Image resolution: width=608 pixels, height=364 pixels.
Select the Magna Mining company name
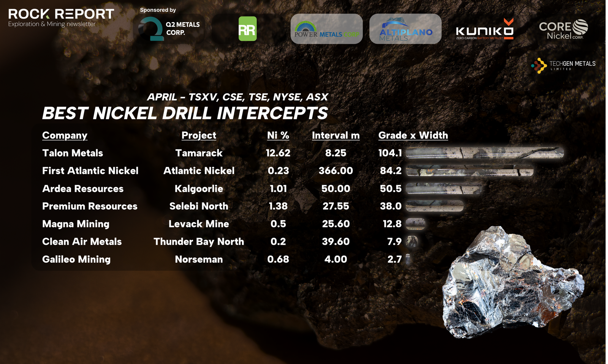pos(76,224)
